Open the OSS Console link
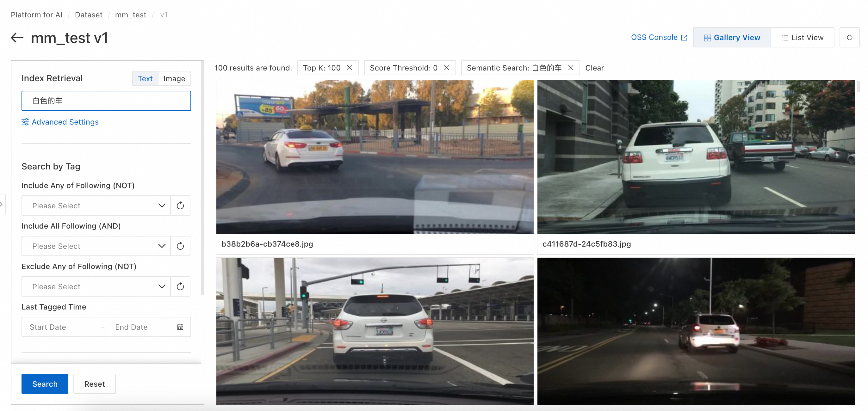This screenshot has height=411, width=868. pos(659,37)
